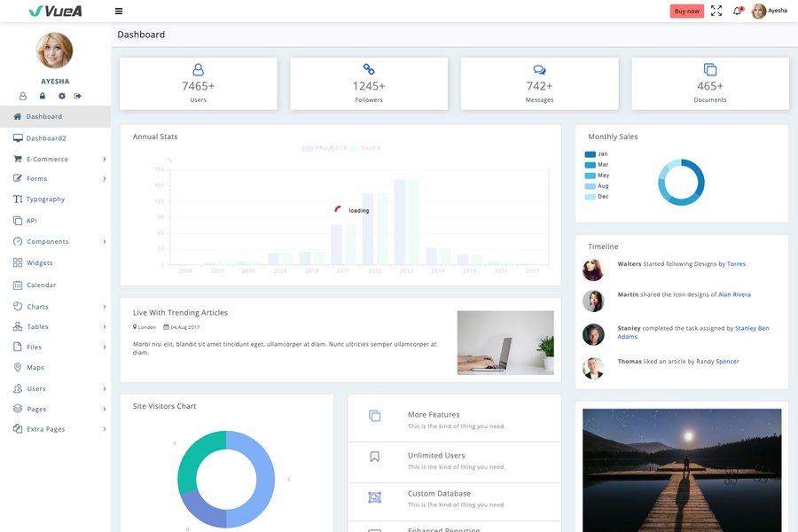Viewport: 798px width, 532px height.
Task: Sign out using the logout icon
Action: 78,94
